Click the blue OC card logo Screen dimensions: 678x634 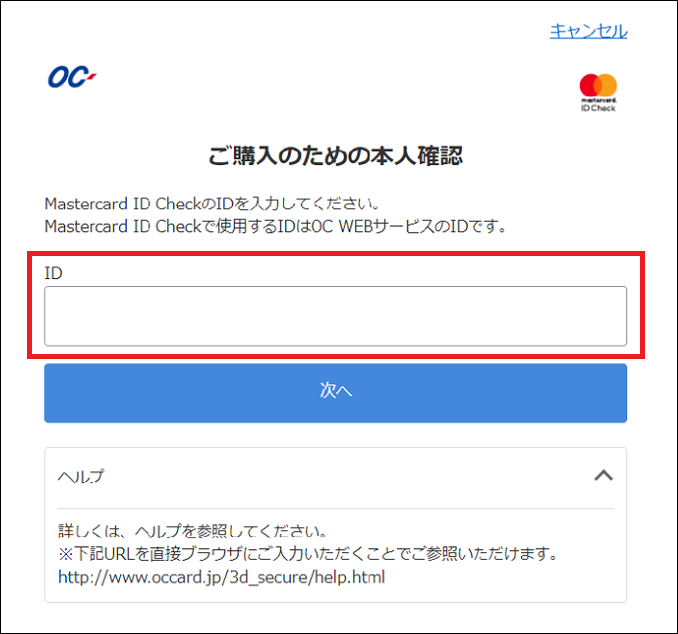coord(72,77)
